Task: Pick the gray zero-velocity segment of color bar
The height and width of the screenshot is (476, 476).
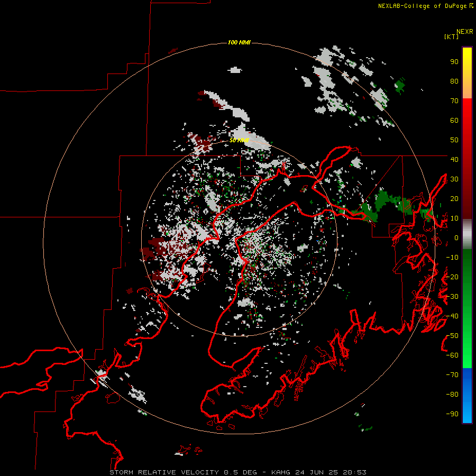Action: 467,234
